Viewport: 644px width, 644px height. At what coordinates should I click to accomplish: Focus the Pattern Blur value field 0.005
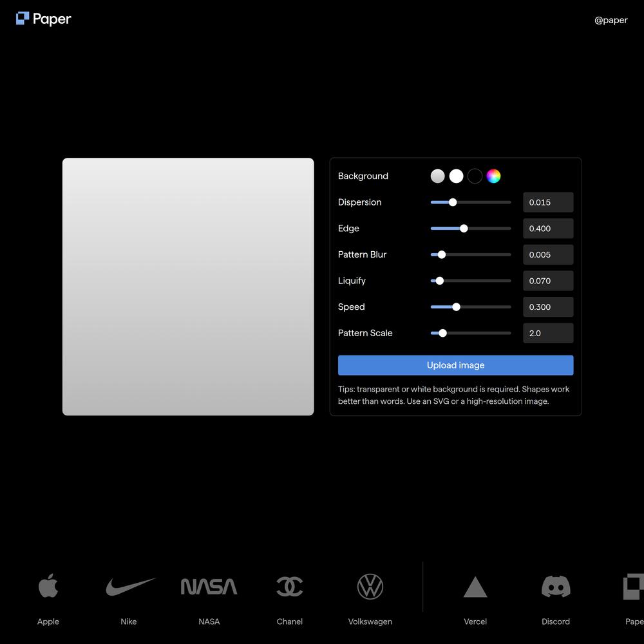click(548, 254)
